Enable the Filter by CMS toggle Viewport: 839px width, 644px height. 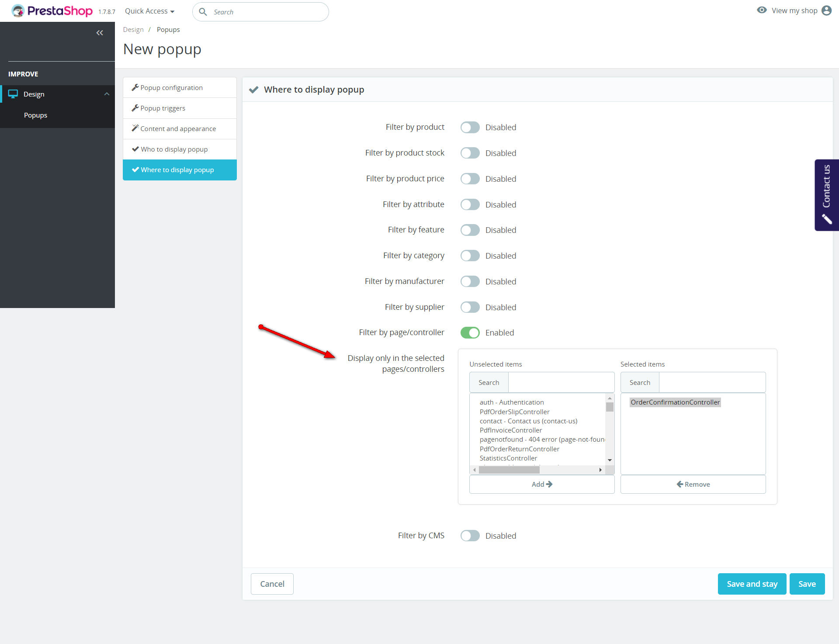click(x=470, y=536)
